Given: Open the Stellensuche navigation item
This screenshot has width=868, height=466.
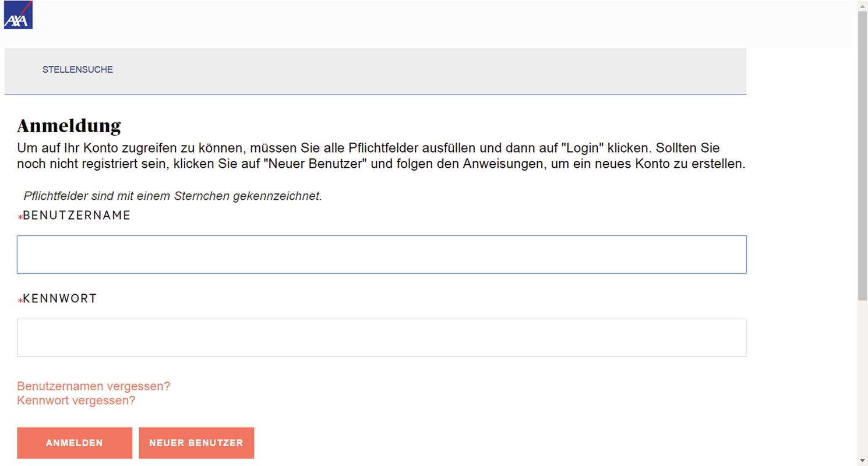Looking at the screenshot, I should (x=77, y=70).
